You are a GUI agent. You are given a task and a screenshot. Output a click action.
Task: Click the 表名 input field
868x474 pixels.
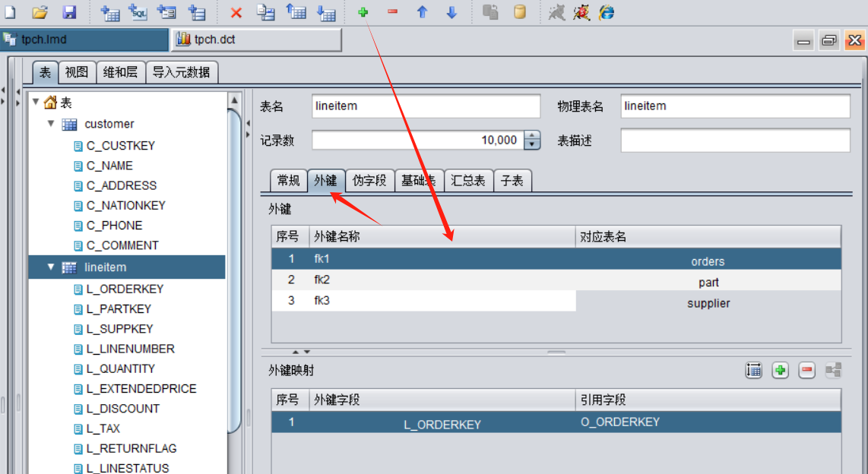(x=426, y=106)
